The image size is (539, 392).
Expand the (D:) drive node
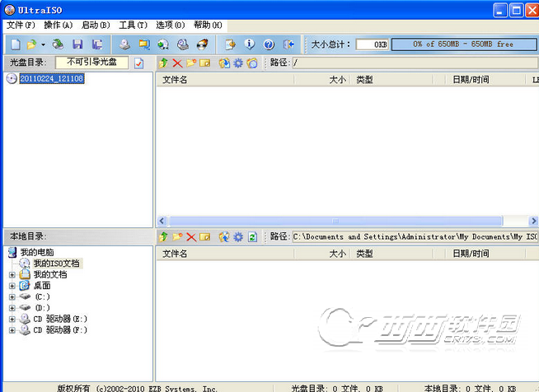coord(12,308)
